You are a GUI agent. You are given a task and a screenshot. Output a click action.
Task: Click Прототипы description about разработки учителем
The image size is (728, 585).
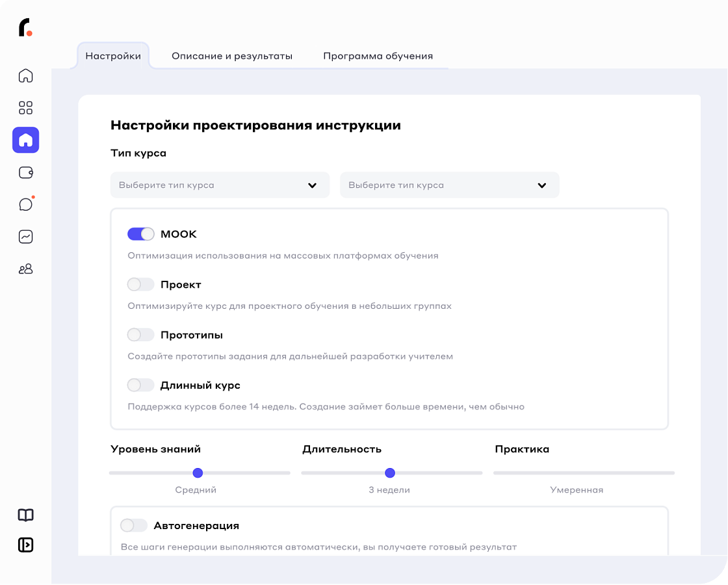point(290,357)
